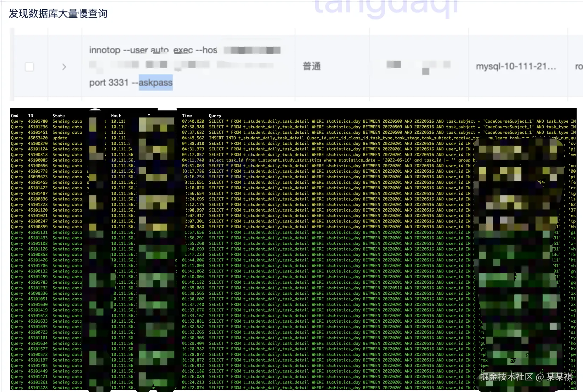
Task: Click the port 3331 text
Action: 108,82
